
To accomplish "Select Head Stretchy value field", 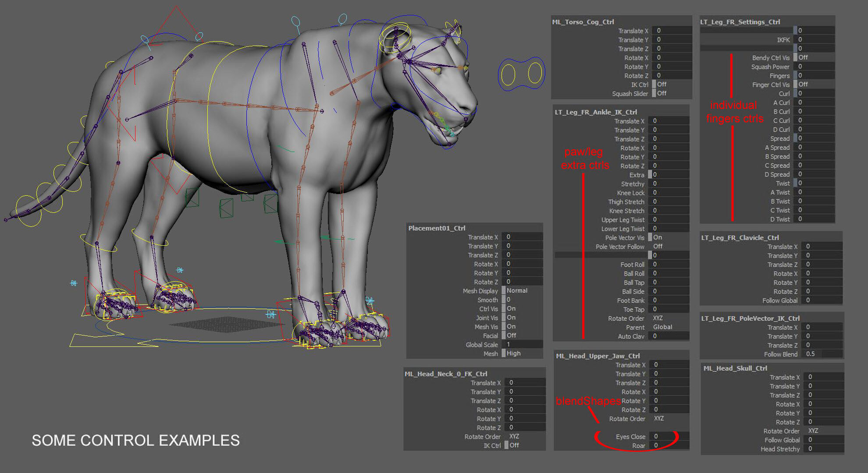I will (824, 449).
